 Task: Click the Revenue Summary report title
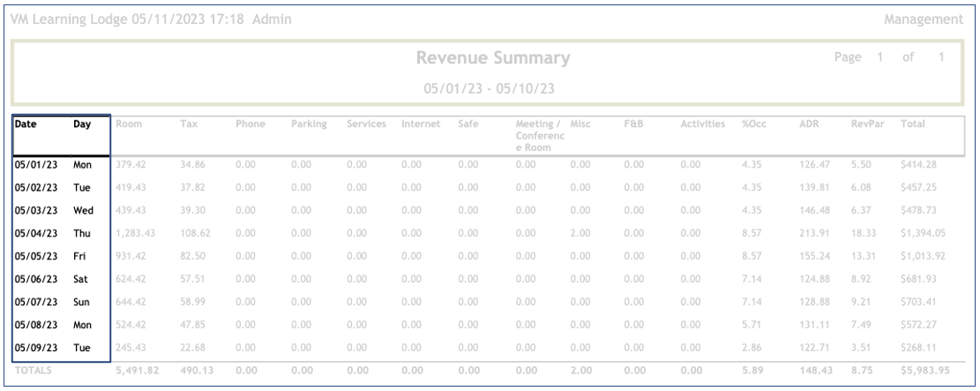(492, 59)
